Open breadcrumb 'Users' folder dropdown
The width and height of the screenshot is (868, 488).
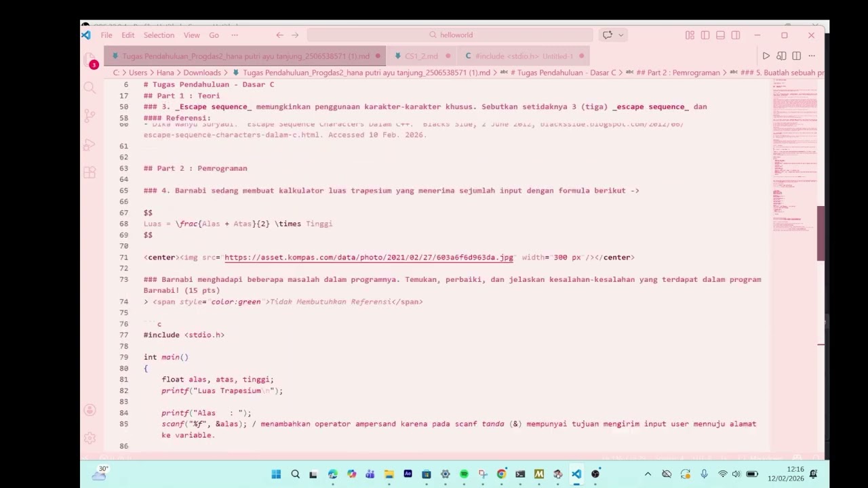click(138, 73)
